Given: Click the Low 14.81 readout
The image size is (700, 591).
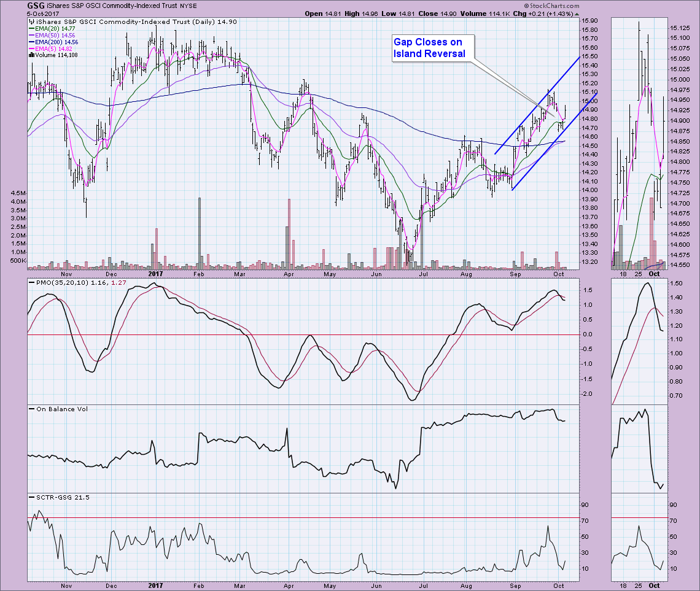Looking at the screenshot, I should [x=398, y=14].
